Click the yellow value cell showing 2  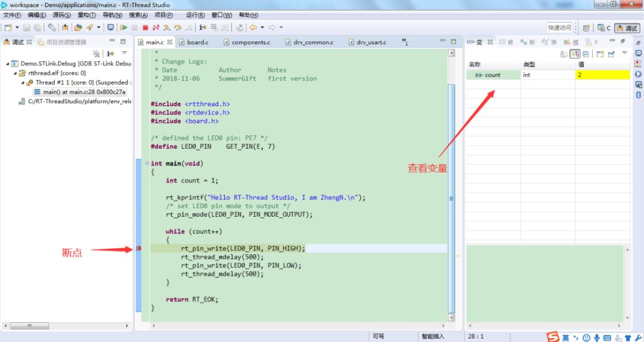(602, 75)
